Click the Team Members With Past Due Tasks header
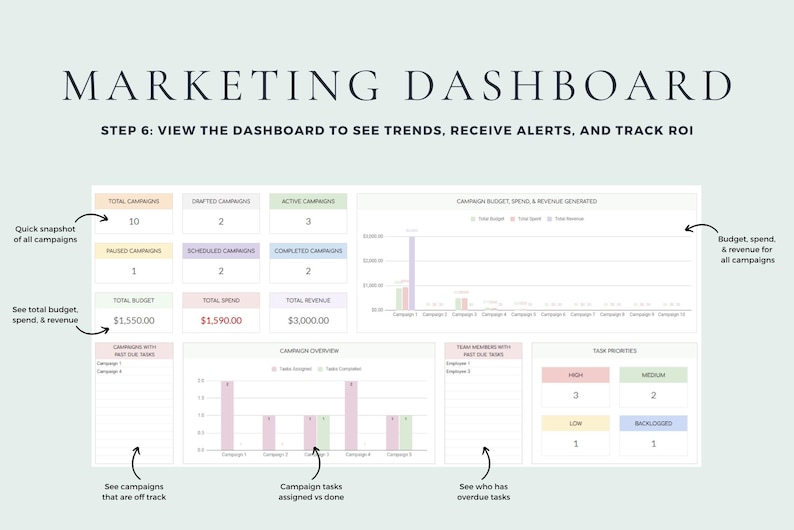 click(483, 351)
